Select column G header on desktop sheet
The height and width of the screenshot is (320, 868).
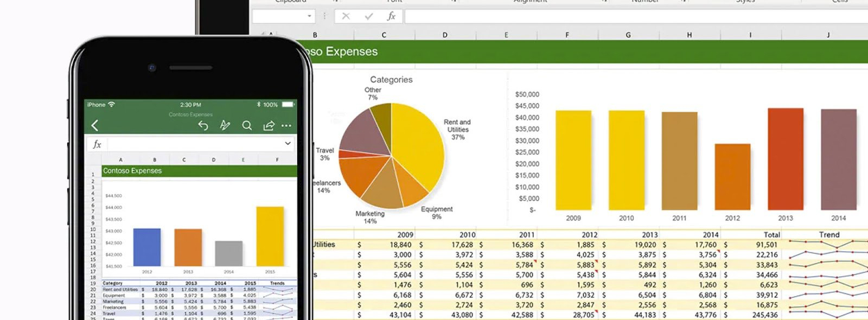click(x=628, y=35)
